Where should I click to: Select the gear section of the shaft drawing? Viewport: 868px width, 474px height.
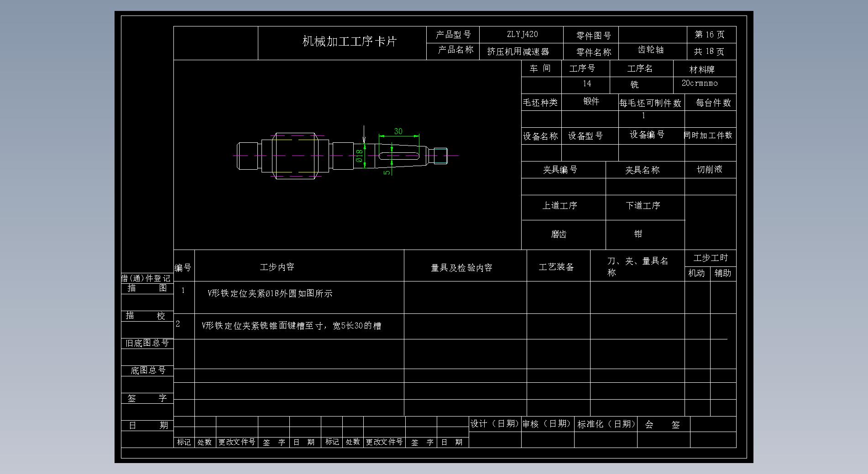coord(294,156)
